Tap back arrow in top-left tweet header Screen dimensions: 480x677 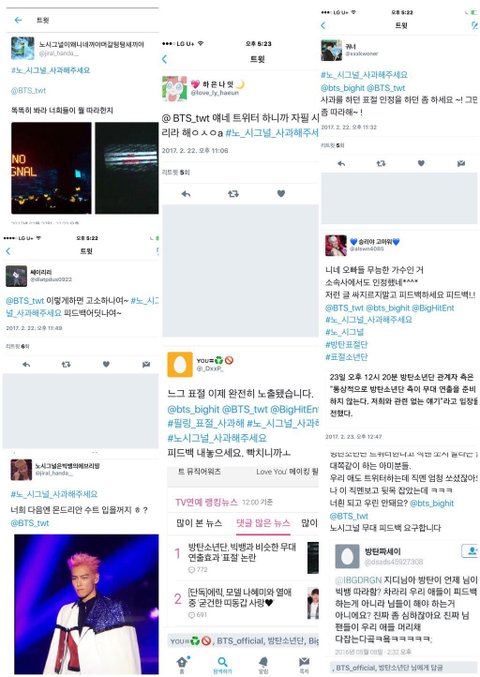click(18, 20)
